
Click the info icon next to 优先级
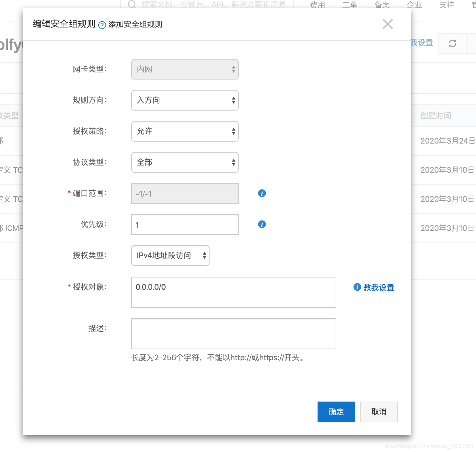pyautogui.click(x=262, y=224)
